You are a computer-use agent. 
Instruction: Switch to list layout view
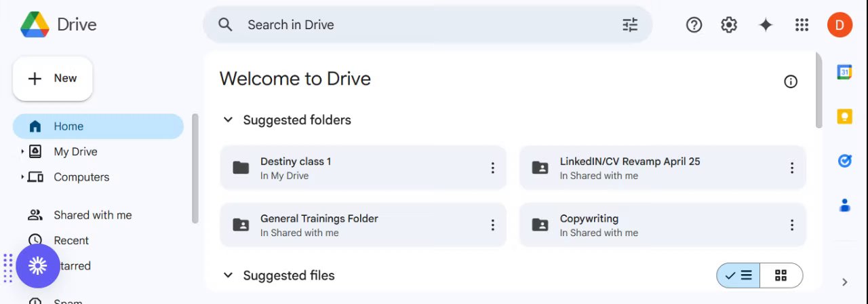tap(738, 275)
